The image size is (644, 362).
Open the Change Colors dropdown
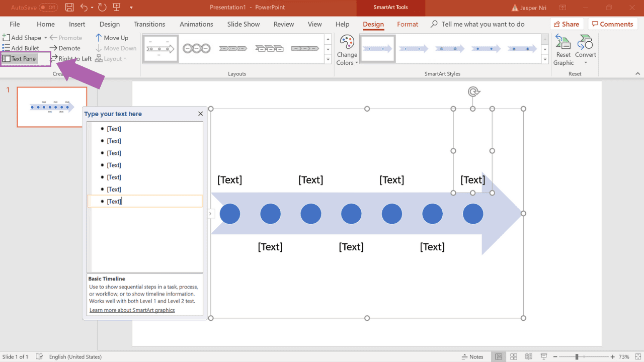pyautogui.click(x=347, y=50)
